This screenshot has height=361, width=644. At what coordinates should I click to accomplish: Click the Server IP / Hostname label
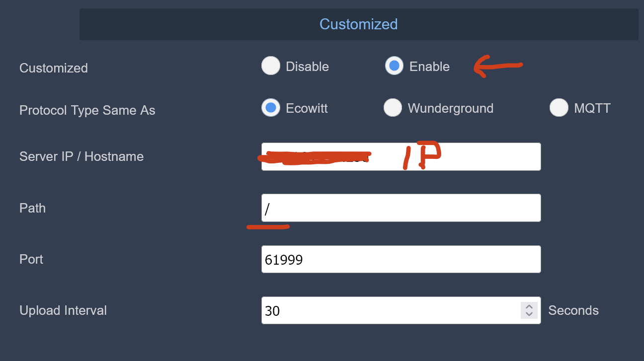(81, 156)
